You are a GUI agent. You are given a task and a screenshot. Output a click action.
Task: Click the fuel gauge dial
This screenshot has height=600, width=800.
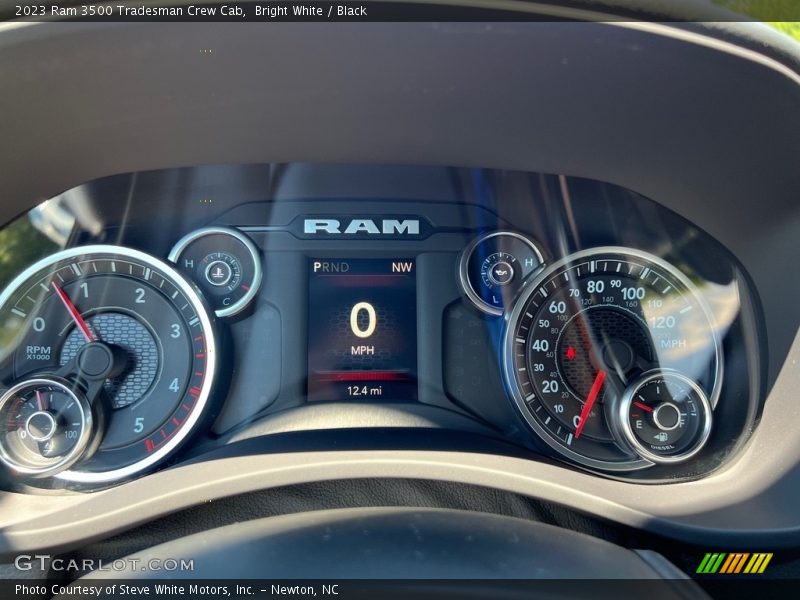click(665, 416)
